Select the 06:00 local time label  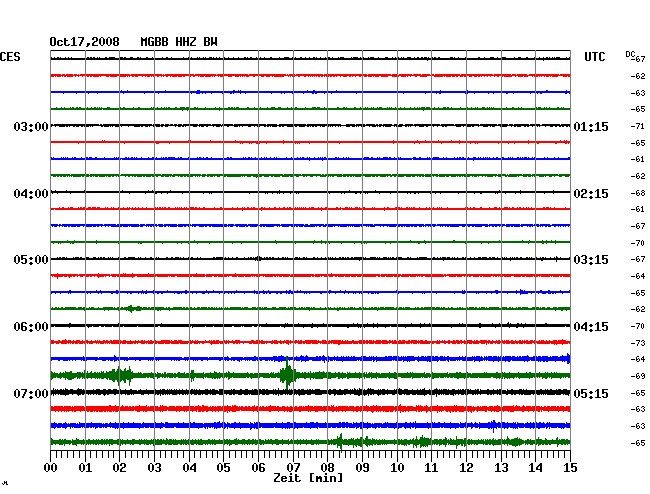tap(31, 327)
